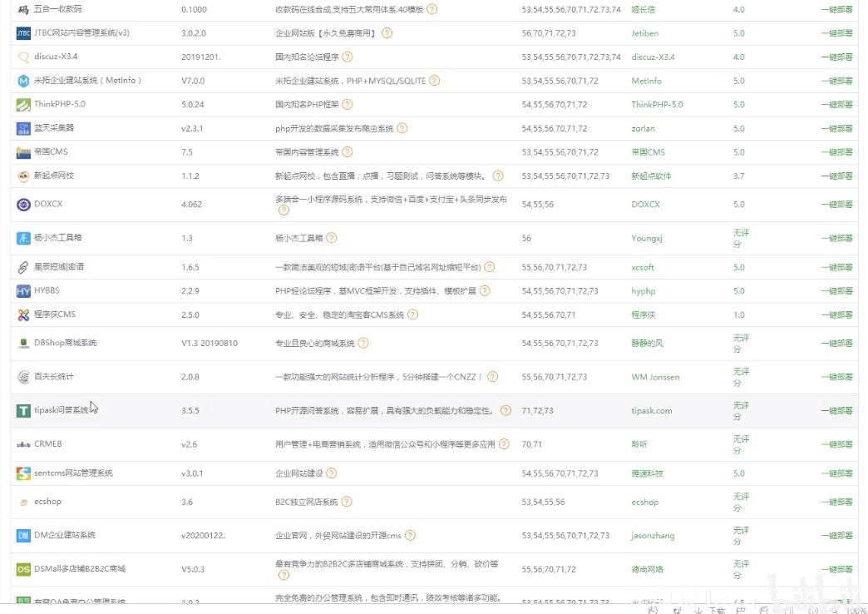
Task: Click the 蓝天采集器 app icon
Action: 23,129
